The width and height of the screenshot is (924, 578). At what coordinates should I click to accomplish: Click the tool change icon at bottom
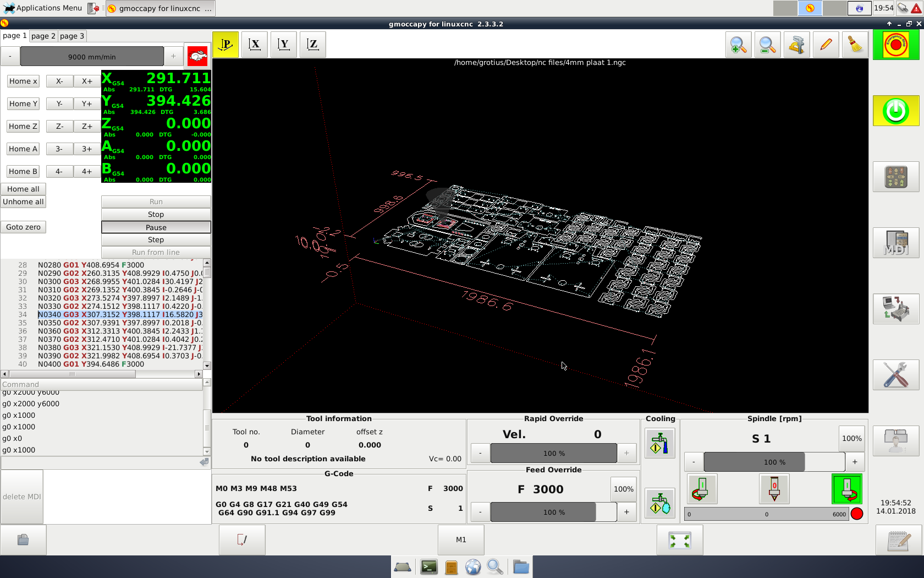[242, 540]
